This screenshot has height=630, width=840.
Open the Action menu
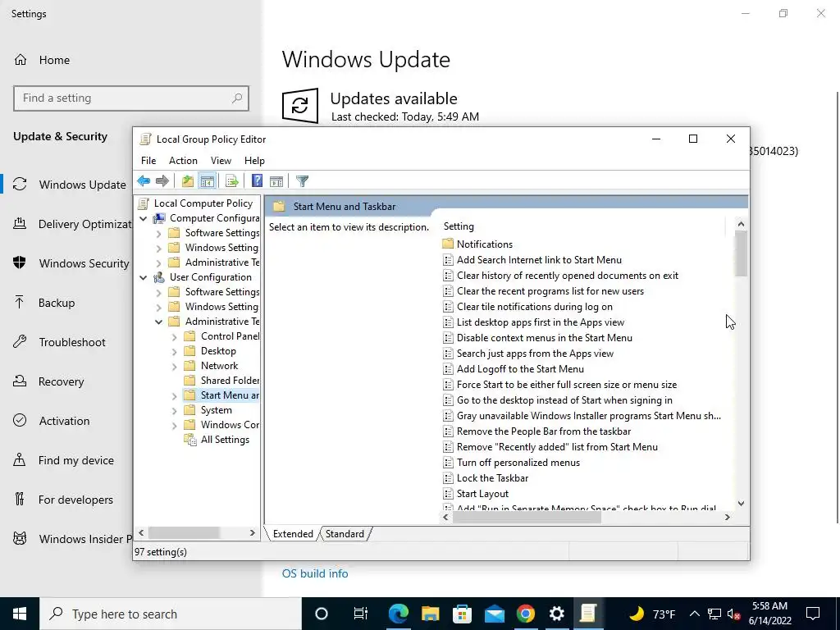183,161
